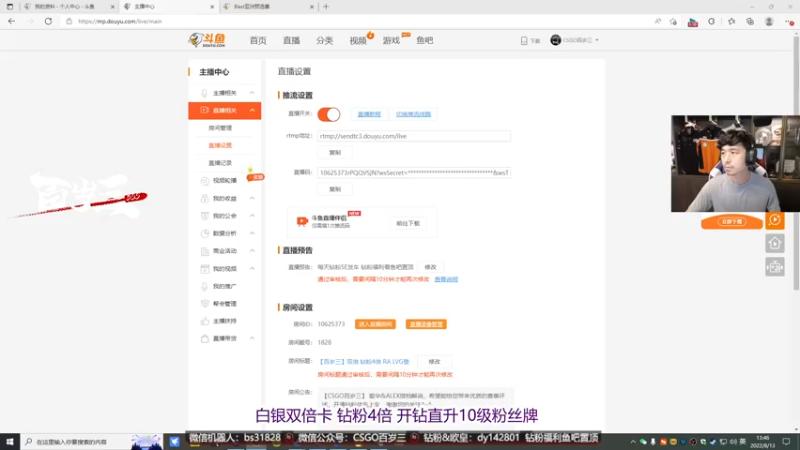Toggle the 我的视频 section chevron
Screen dimensions: 800x450
coord(252,268)
